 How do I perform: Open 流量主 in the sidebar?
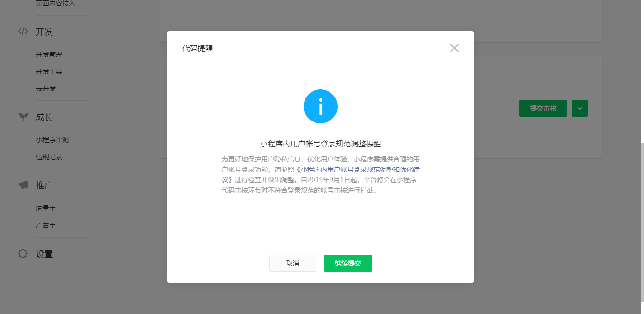46,209
